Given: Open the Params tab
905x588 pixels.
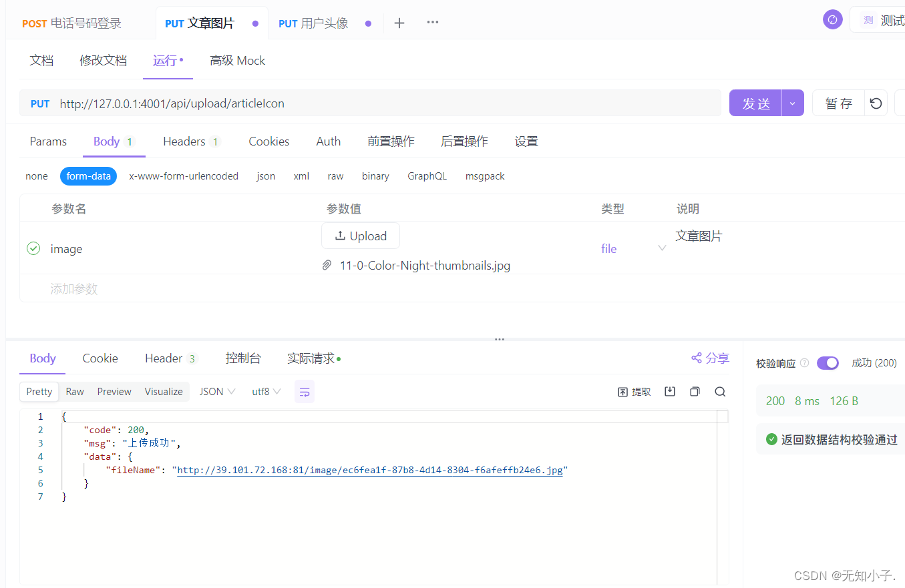Looking at the screenshot, I should point(48,141).
